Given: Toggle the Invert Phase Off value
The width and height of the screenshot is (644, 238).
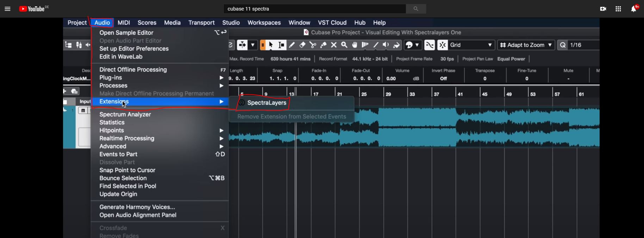Looking at the screenshot, I should point(443,79).
